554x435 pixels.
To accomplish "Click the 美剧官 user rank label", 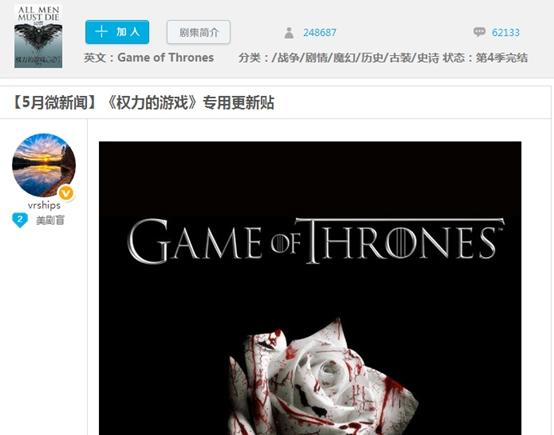I will [x=50, y=221].
